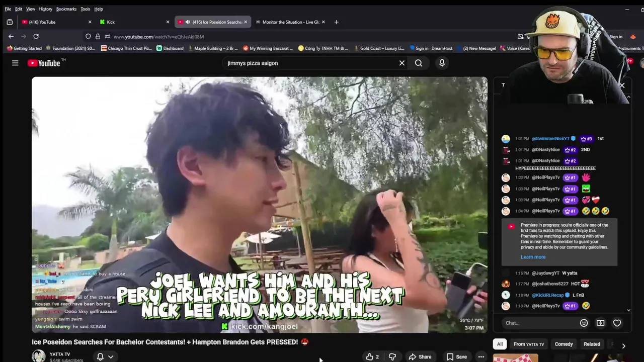
Task: Close the Kick tab
Action: pos(168,22)
